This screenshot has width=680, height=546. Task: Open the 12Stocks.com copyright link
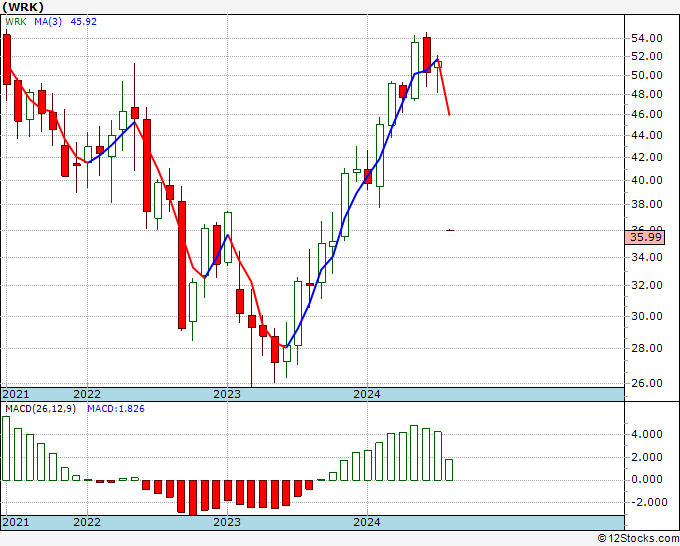(x=638, y=539)
